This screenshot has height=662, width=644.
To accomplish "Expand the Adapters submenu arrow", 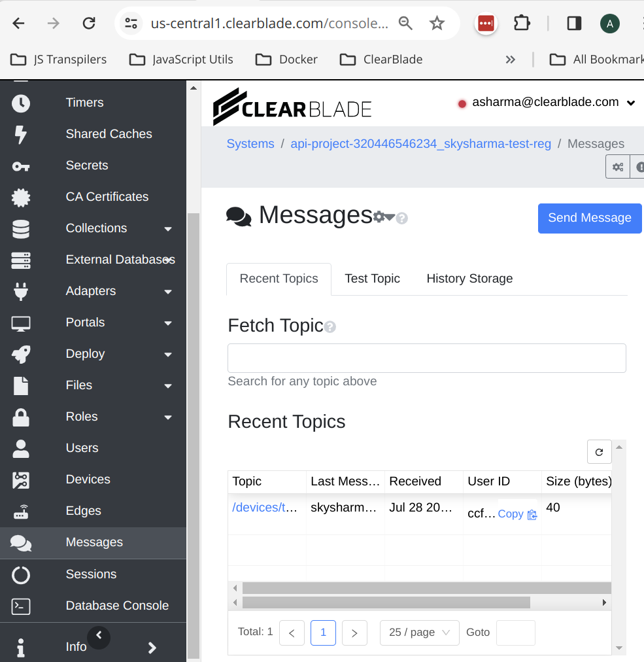I will [x=168, y=292].
